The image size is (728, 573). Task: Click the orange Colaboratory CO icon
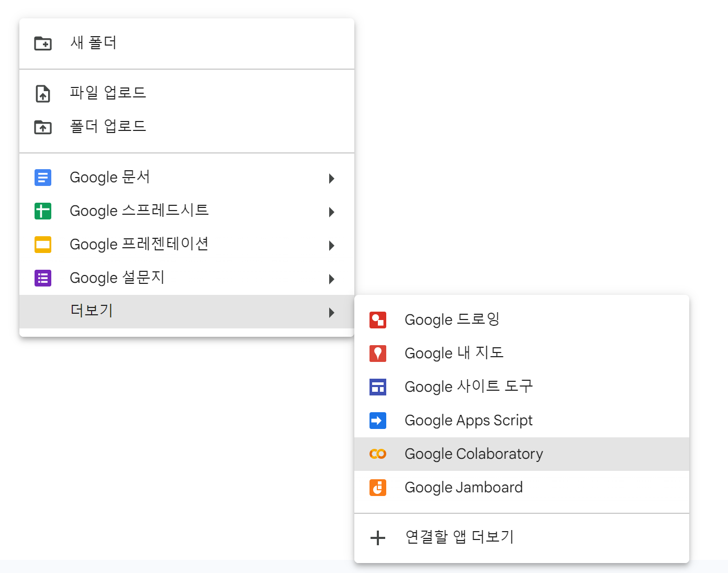[x=378, y=454]
